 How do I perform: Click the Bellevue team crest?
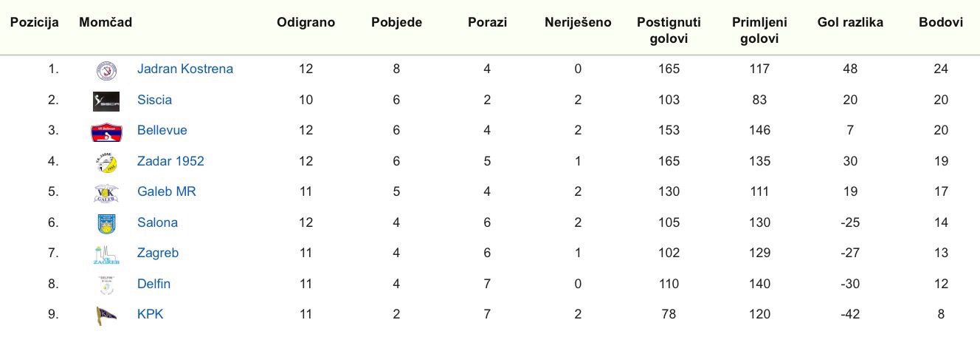[x=106, y=132]
